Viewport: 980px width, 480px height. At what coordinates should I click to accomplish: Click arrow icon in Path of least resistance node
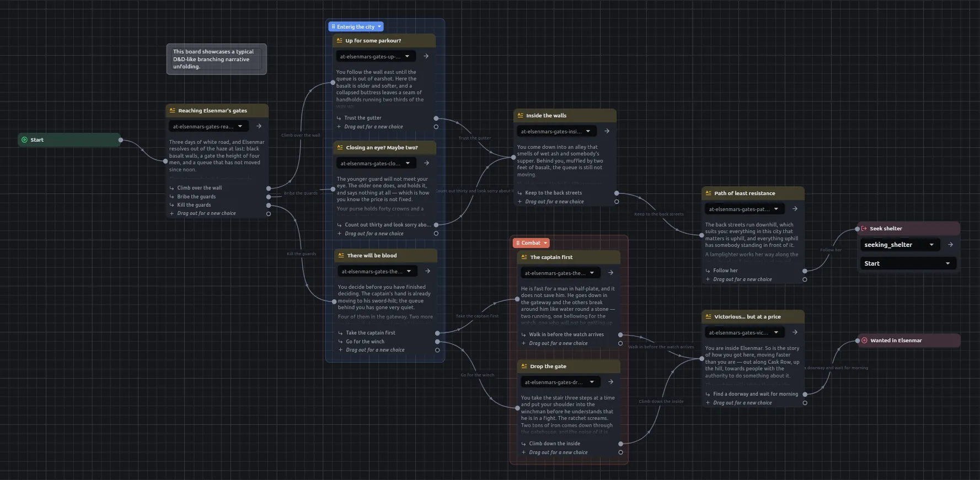[795, 209]
